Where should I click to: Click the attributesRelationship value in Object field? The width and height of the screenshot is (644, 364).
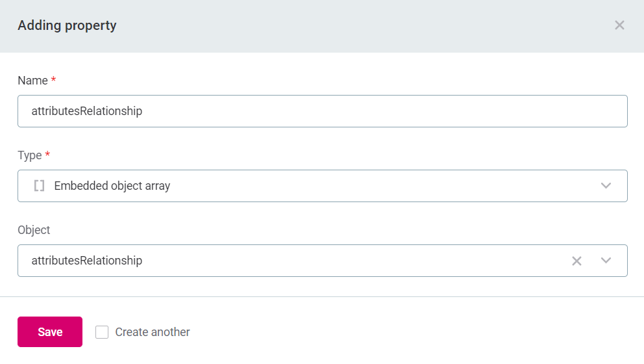pyautogui.click(x=87, y=261)
